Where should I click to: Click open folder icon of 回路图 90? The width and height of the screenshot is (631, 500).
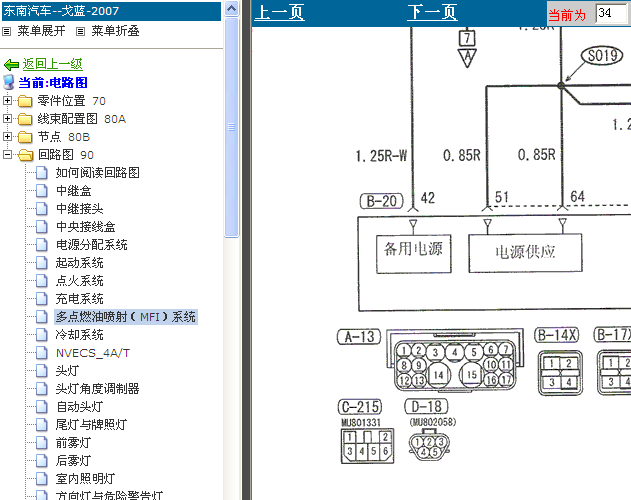pos(25,155)
